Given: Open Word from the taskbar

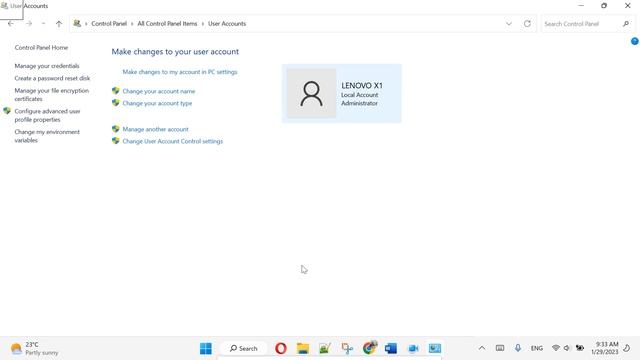Looking at the screenshot, I should [x=391, y=348].
